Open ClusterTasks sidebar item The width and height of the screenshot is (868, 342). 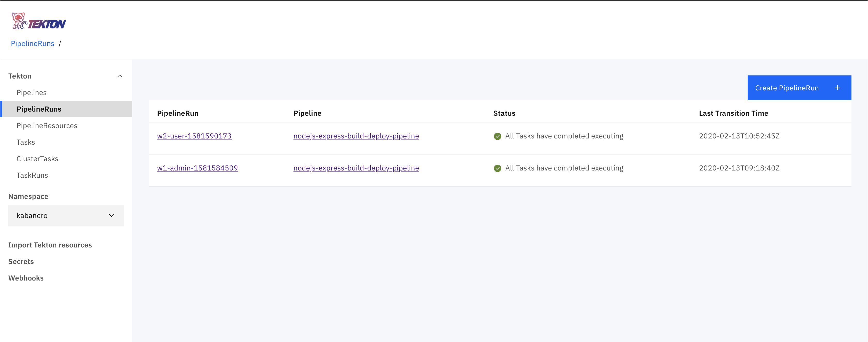coord(37,159)
